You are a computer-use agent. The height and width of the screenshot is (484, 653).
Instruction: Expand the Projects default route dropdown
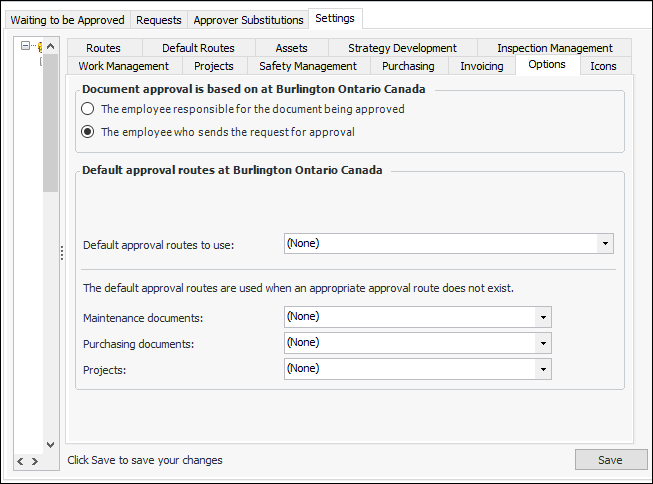pyautogui.click(x=543, y=369)
